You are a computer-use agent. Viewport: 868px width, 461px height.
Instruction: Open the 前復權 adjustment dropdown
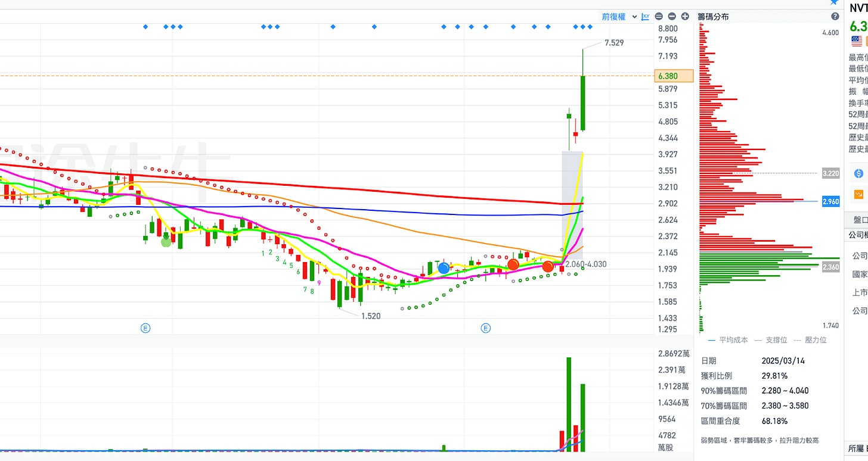click(x=619, y=17)
